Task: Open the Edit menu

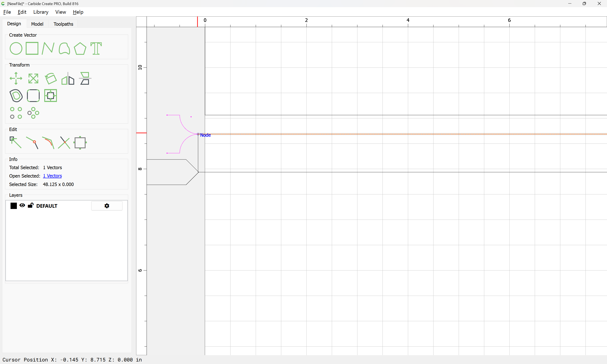Action: pos(22,12)
